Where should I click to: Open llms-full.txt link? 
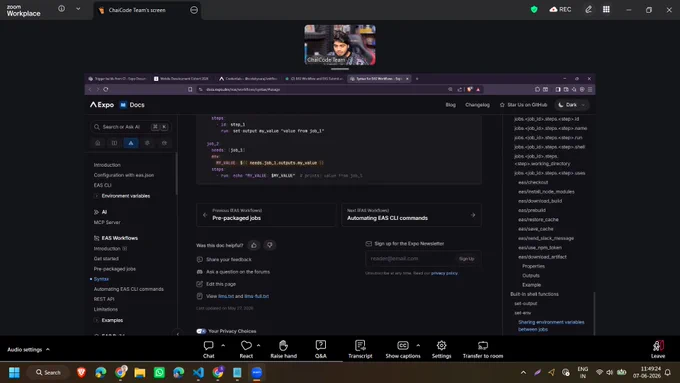[x=256, y=296]
